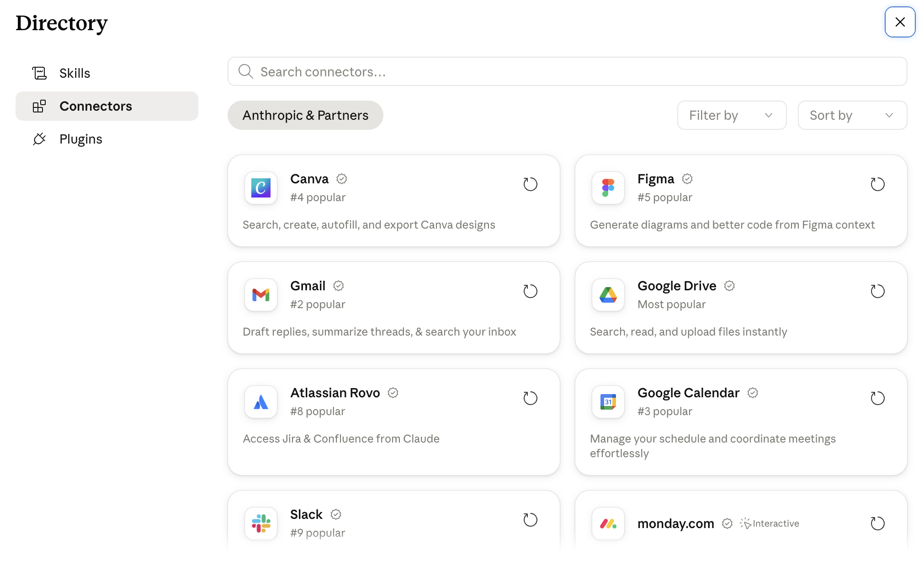924x566 pixels.
Task: Click the Google Drive logo icon
Action: (608, 295)
